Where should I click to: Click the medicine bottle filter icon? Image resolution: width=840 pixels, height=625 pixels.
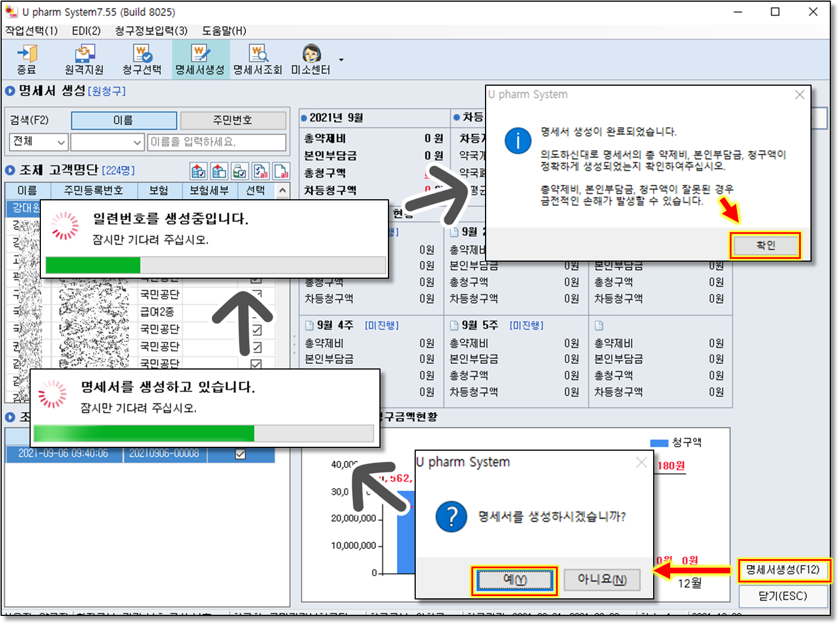240,171
